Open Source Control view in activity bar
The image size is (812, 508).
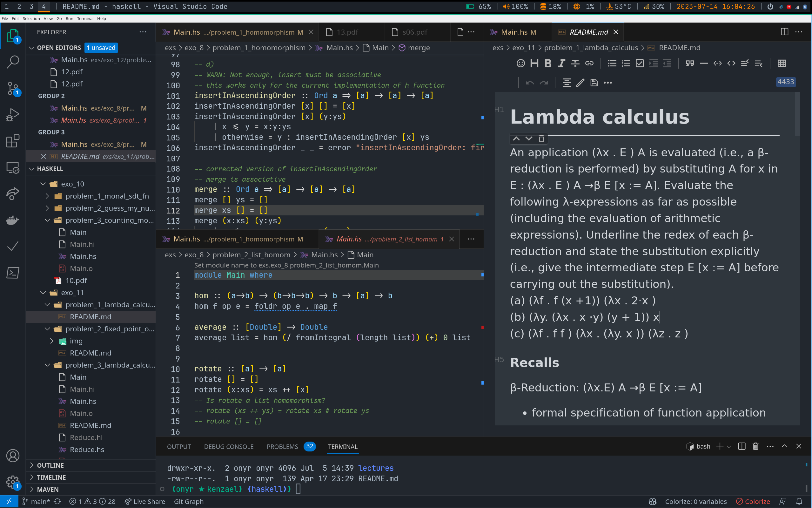(13, 88)
